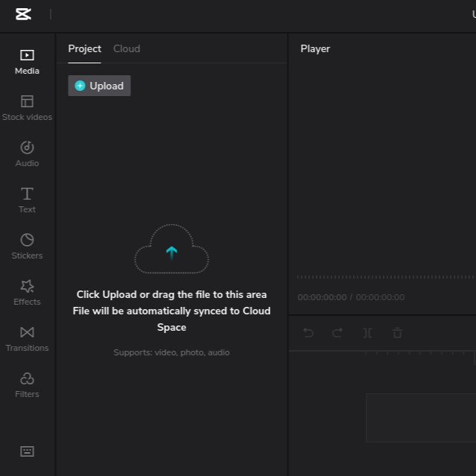Redo the action in timeline toolbar
This screenshot has width=476, height=476.
point(337,333)
